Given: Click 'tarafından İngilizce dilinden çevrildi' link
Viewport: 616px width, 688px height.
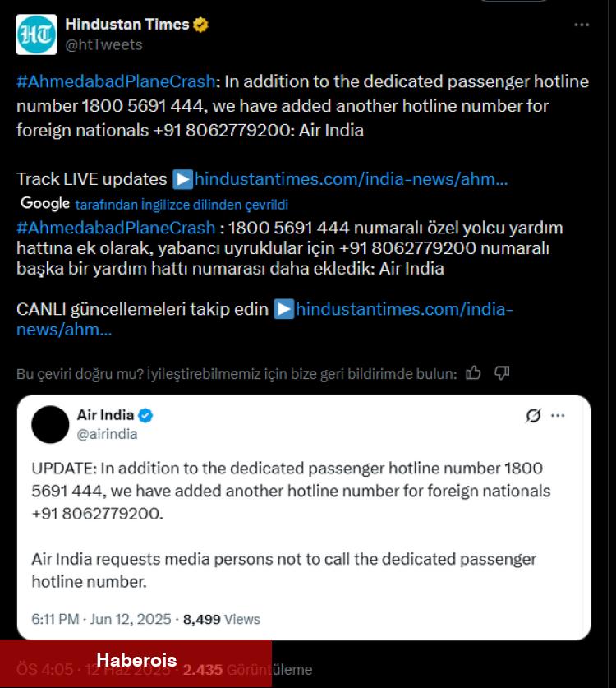Looking at the screenshot, I should click(x=182, y=205).
